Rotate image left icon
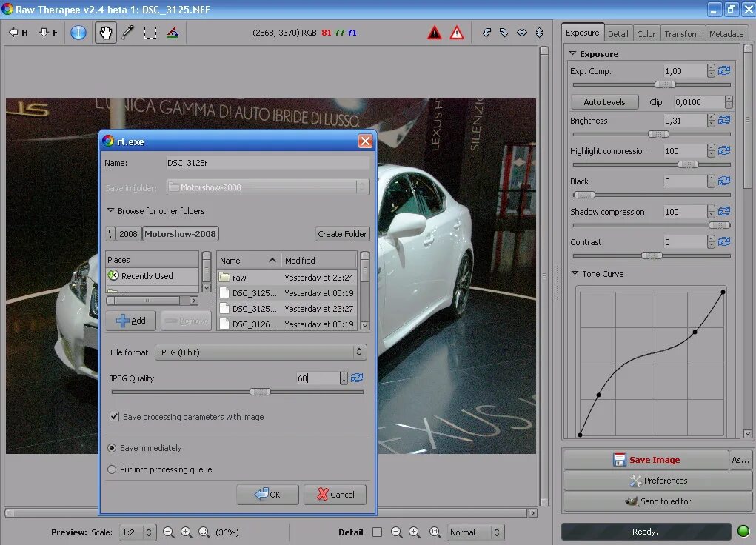The width and height of the screenshot is (756, 545). (487, 33)
